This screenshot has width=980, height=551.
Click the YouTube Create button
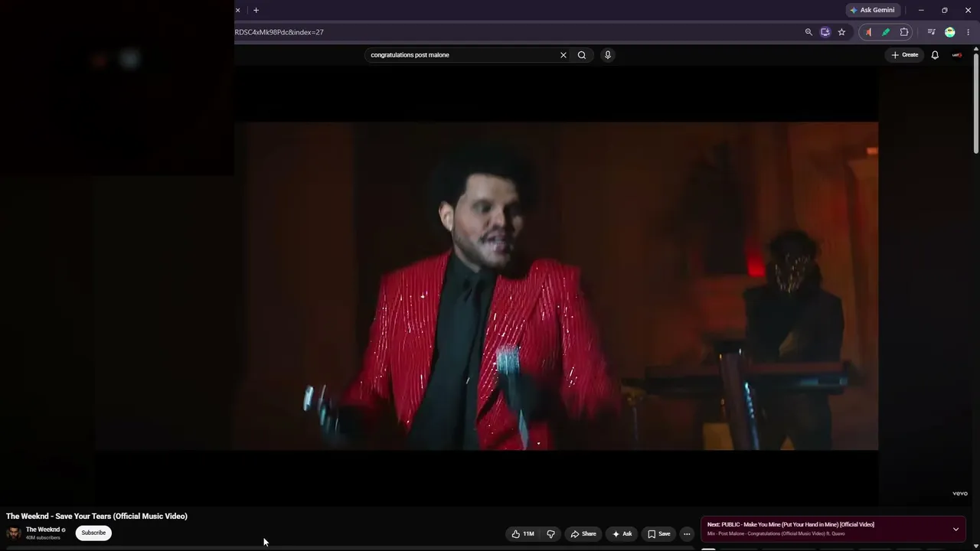pos(905,55)
